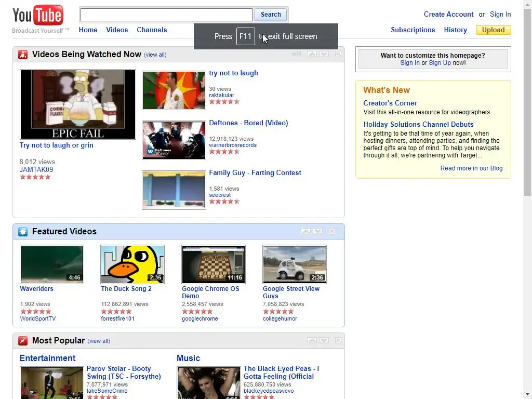Open Google Street View Guys thumbnail
The width and height of the screenshot is (532, 399).
[295, 264]
